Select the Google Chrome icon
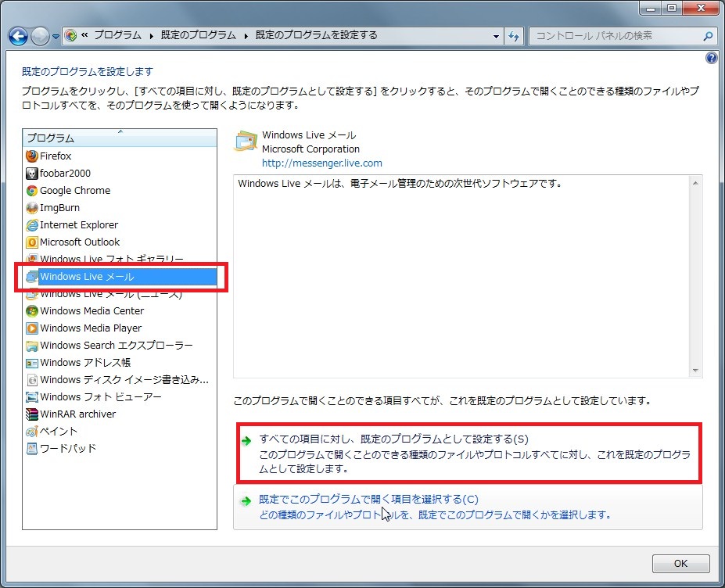Image resolution: width=725 pixels, height=588 pixels. pos(32,190)
